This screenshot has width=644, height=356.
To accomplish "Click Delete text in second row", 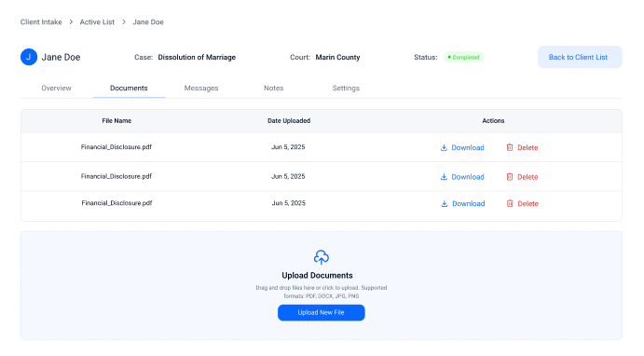I will [x=528, y=177].
